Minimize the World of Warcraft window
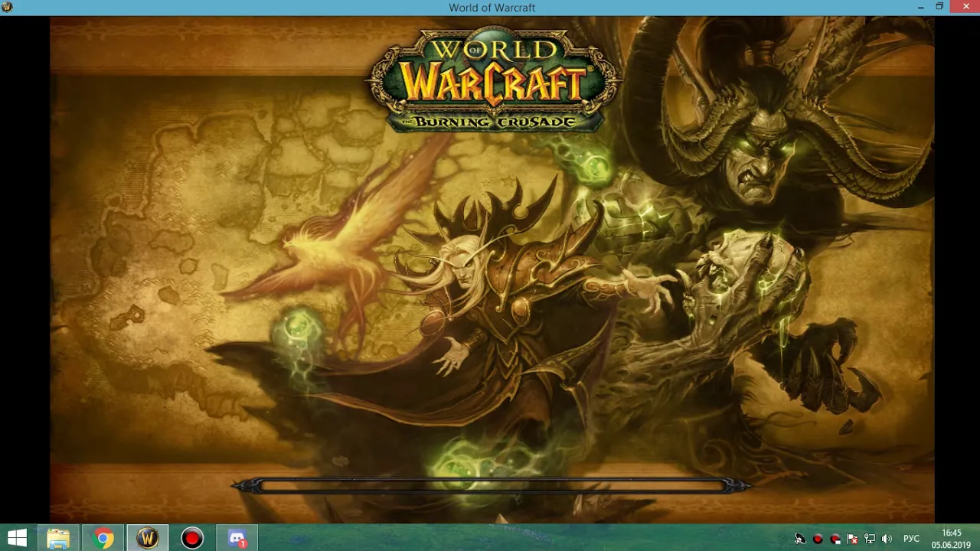The height and width of the screenshot is (551, 980). point(920,7)
